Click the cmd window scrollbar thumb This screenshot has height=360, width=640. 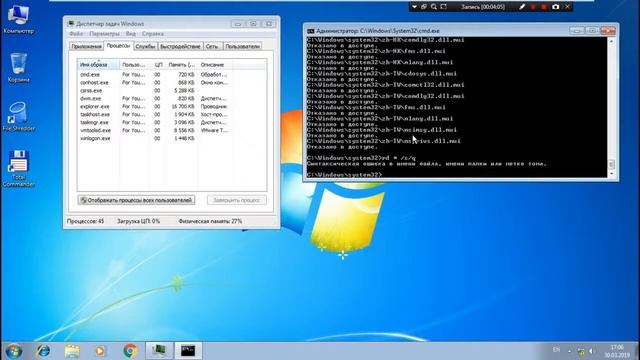611,164
